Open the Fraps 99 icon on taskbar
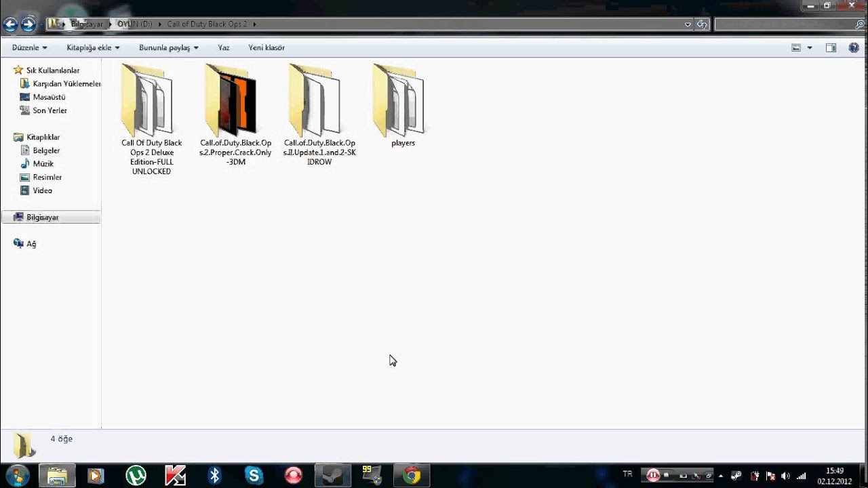Image resolution: width=868 pixels, height=488 pixels. coord(372,476)
